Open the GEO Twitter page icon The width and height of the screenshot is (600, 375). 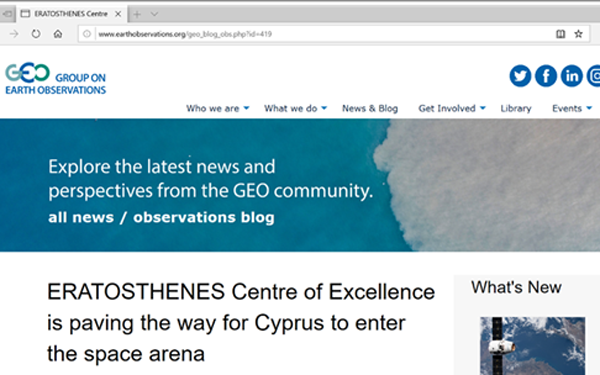[520, 76]
